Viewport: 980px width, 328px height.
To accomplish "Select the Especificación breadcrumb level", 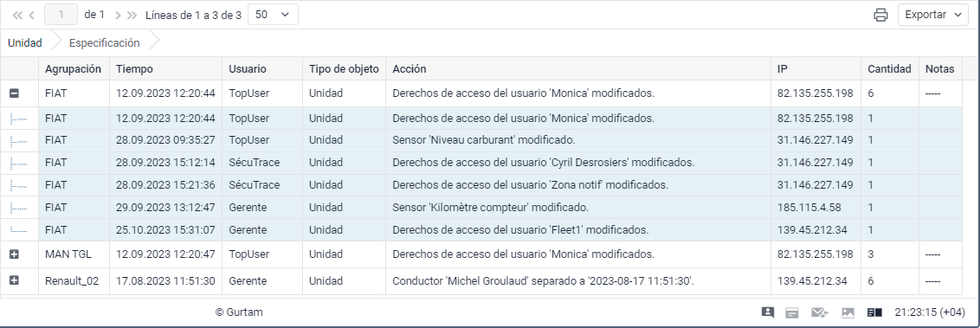I will [105, 43].
